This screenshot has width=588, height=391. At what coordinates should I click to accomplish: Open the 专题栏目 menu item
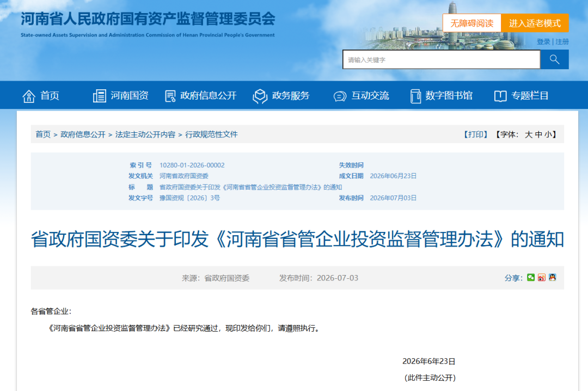click(x=521, y=96)
